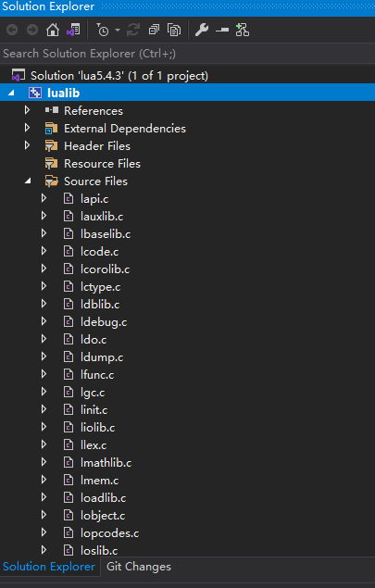Open dropdown arrow beside the pending changes filter

pos(118,30)
